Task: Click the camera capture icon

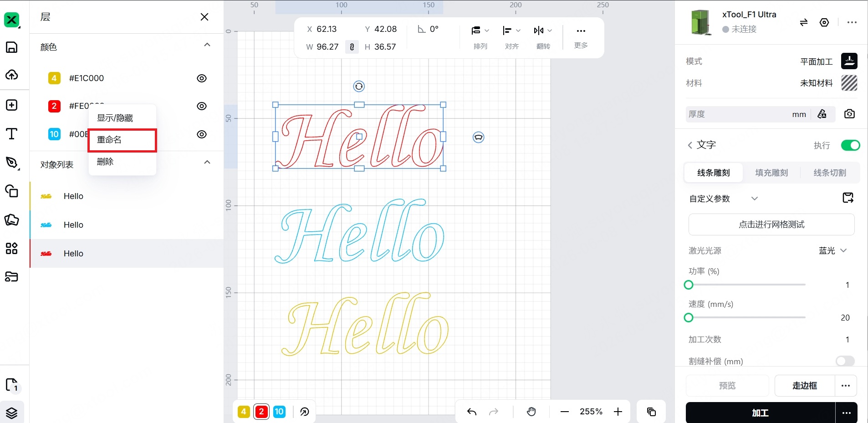Action: pos(849,114)
